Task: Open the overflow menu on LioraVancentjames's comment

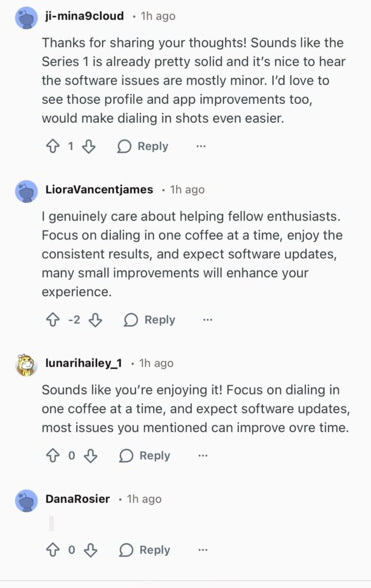Action: click(x=207, y=319)
